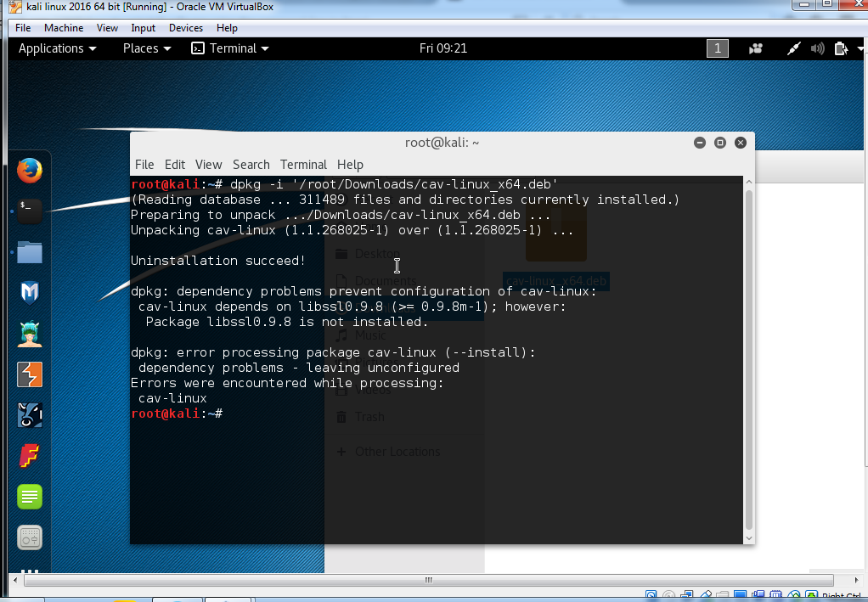868x602 pixels.
Task: Click VirtualBox horizontal scrollbar right arrow
Action: coord(856,581)
